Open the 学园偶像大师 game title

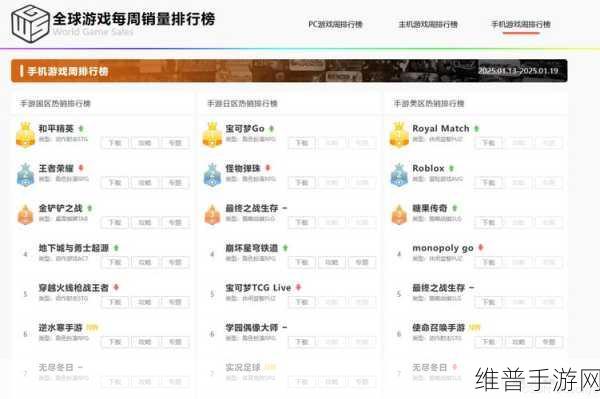[251, 327]
